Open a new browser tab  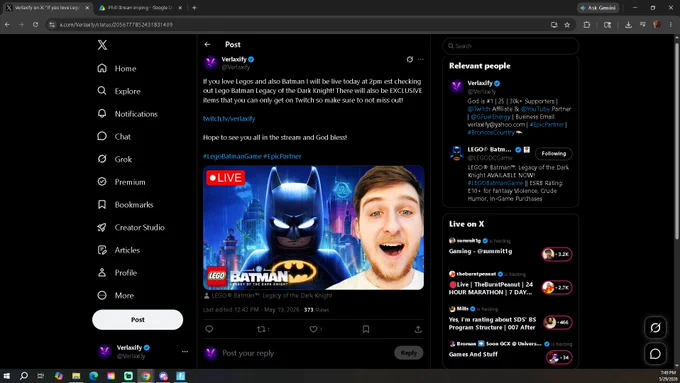coord(194,8)
